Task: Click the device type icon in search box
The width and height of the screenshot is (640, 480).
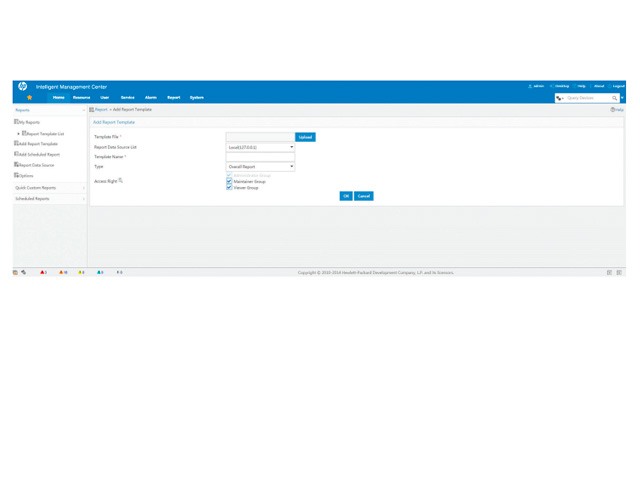Action: coord(560,98)
